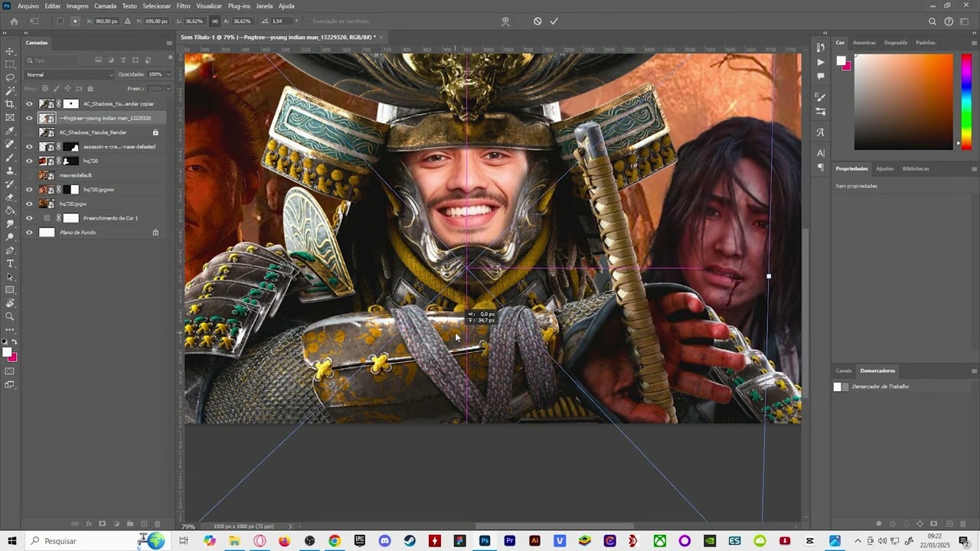Image resolution: width=980 pixels, height=551 pixels.
Task: Hide the Plano de Fundo layer
Action: (29, 232)
